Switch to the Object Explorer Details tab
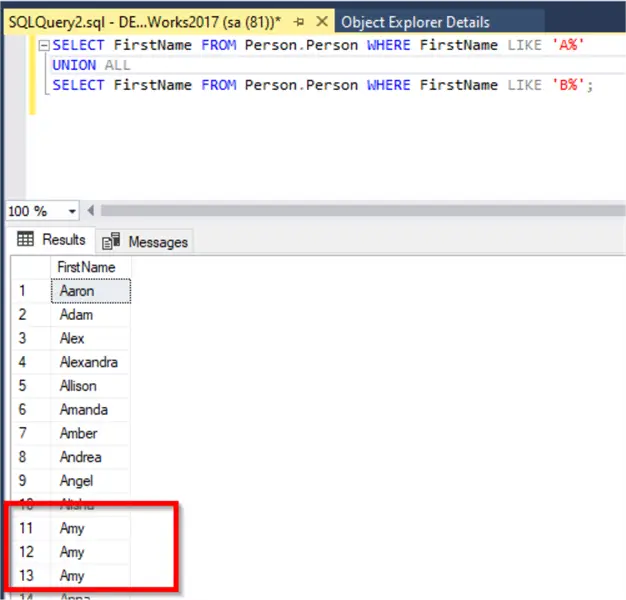The height and width of the screenshot is (600, 626). click(414, 22)
